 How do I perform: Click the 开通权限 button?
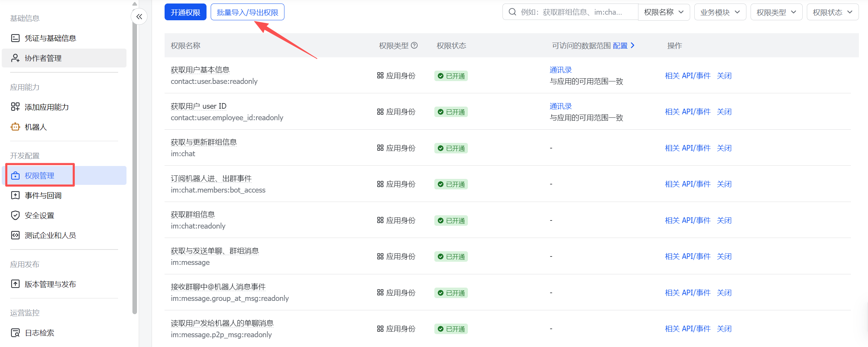185,12
